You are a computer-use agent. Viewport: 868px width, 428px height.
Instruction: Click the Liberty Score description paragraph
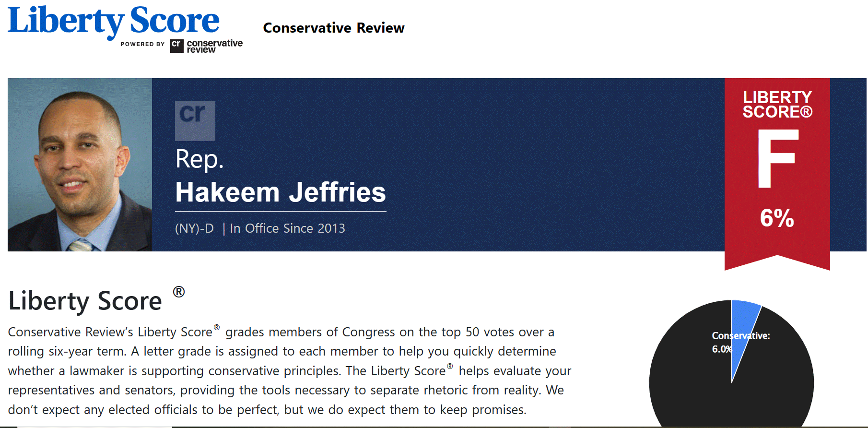click(x=290, y=371)
